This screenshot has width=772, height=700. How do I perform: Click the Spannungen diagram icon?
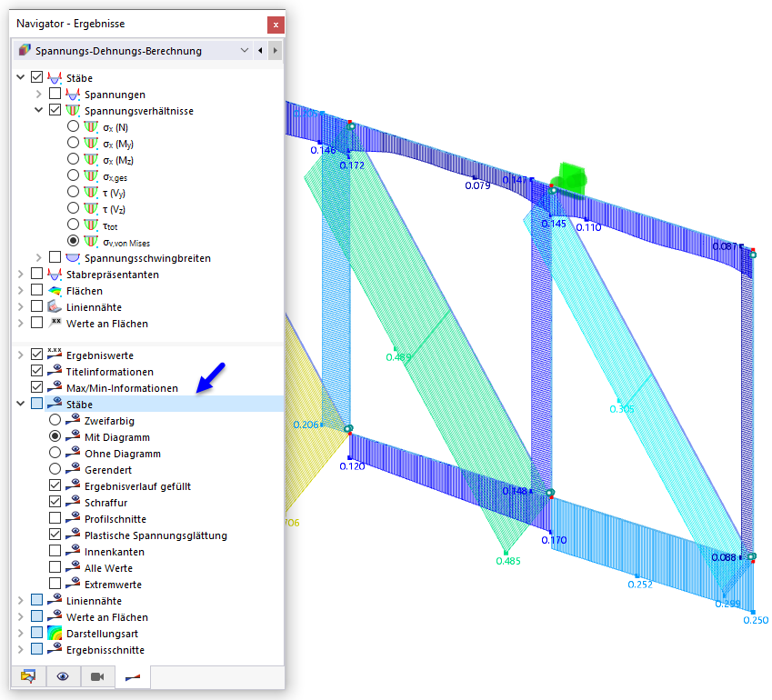click(x=73, y=94)
